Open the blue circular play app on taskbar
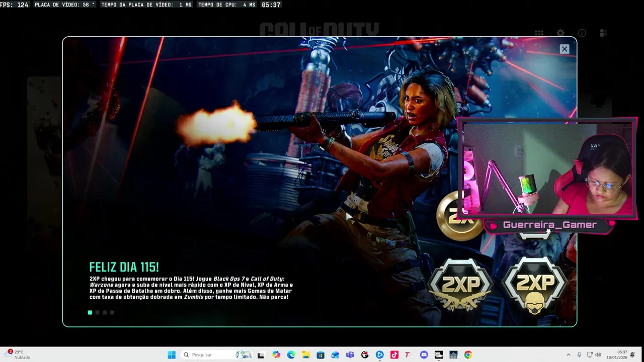 (x=379, y=355)
